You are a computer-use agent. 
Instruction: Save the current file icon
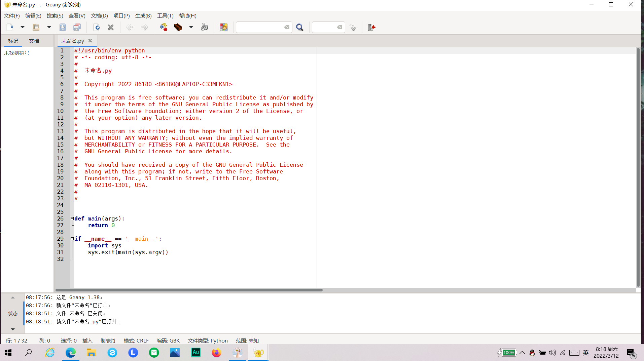coord(63,27)
